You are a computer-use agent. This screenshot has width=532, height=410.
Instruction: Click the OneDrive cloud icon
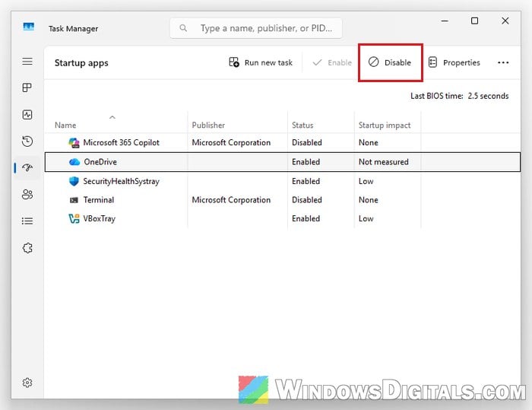click(74, 162)
